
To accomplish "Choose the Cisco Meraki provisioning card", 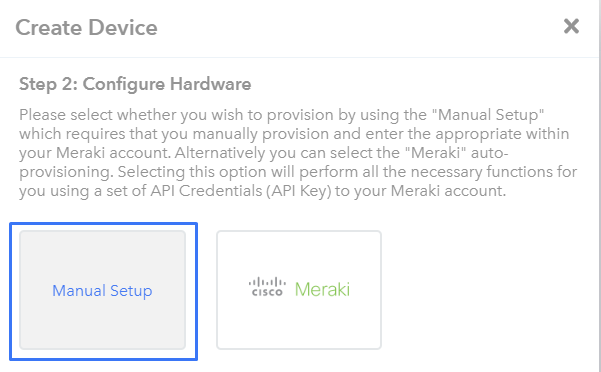I will (299, 290).
